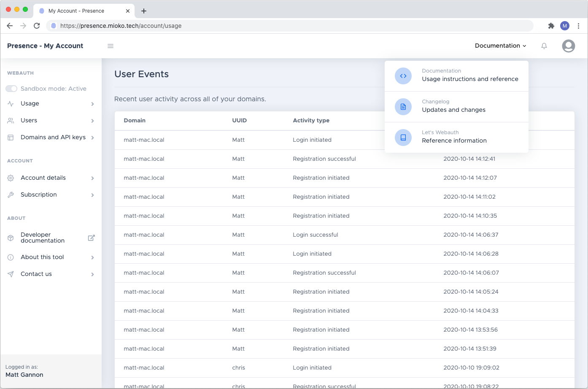Screen dimensions: 588x389
Task: Click the Account details gear icon
Action: point(11,178)
